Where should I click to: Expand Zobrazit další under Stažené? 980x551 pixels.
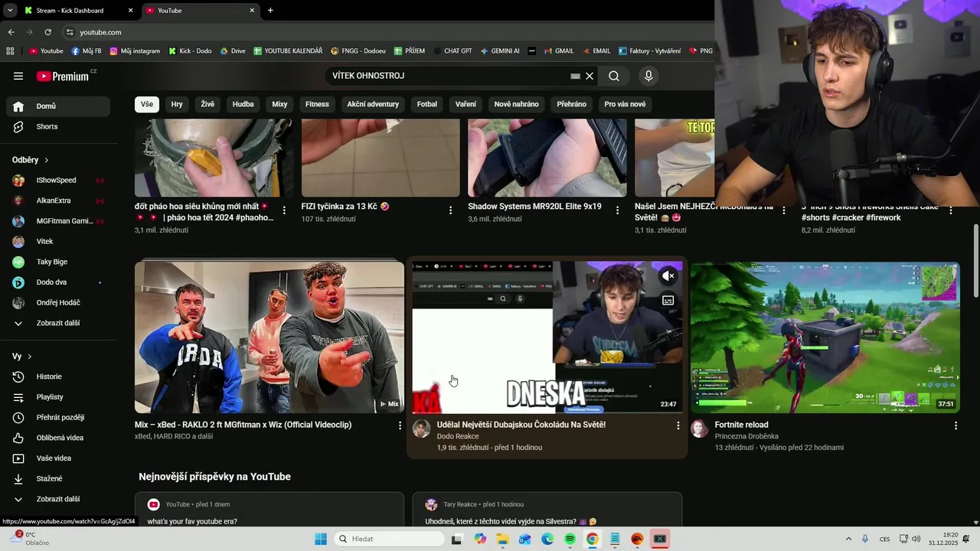coord(58,499)
